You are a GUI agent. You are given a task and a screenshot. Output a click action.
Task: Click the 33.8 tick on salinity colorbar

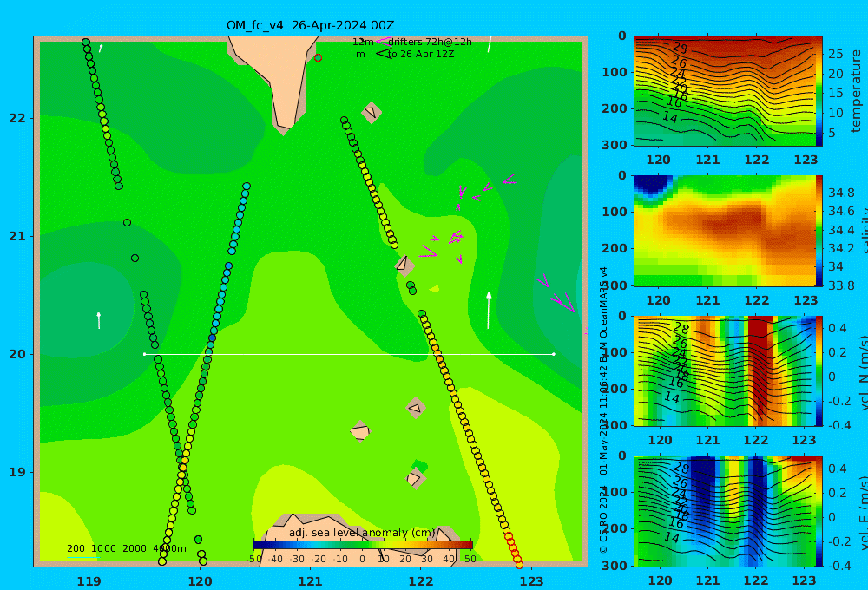point(841,285)
